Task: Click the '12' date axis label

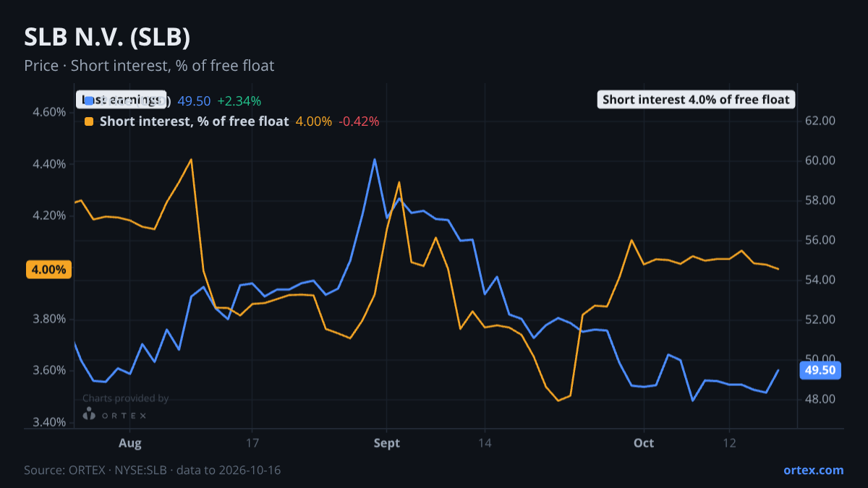Action: [729, 442]
